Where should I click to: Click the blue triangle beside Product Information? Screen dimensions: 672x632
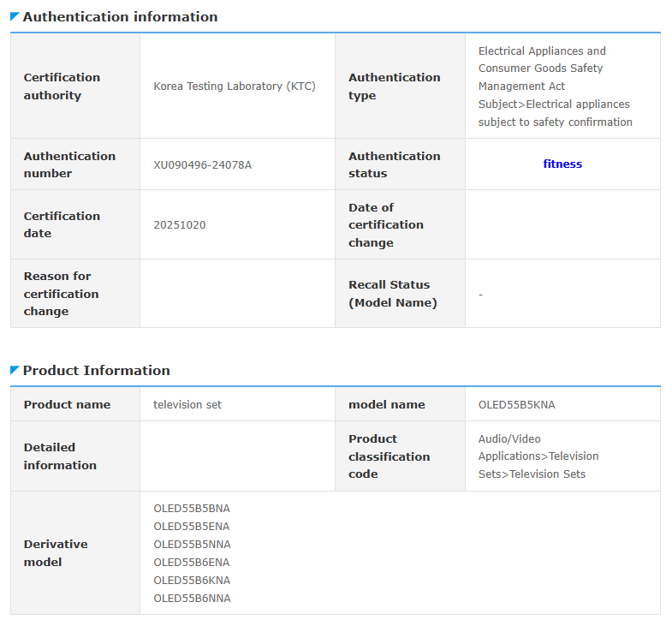coord(15,370)
